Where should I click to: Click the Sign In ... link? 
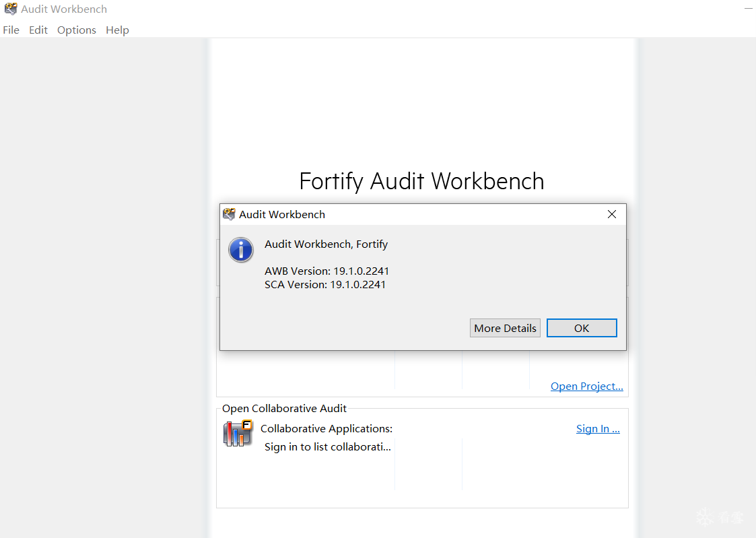coord(598,428)
